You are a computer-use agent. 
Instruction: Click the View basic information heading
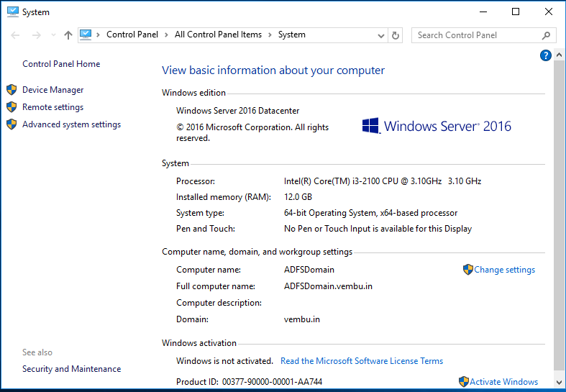273,70
